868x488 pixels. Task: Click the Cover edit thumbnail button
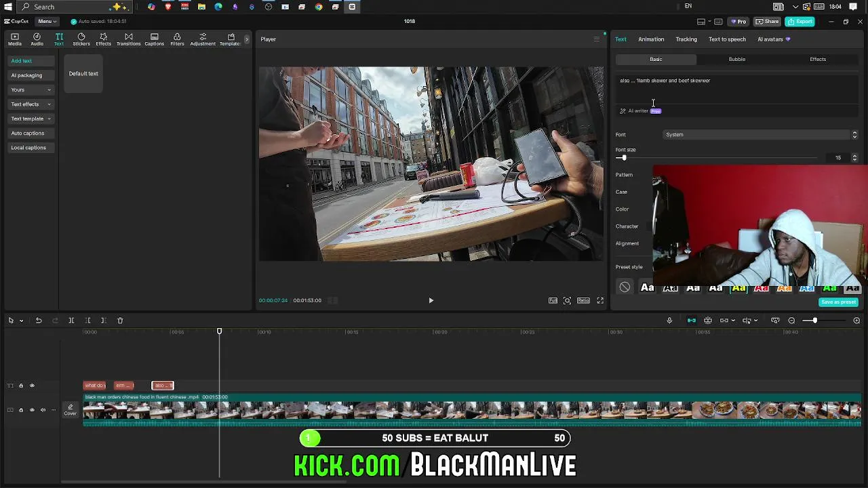(71, 410)
